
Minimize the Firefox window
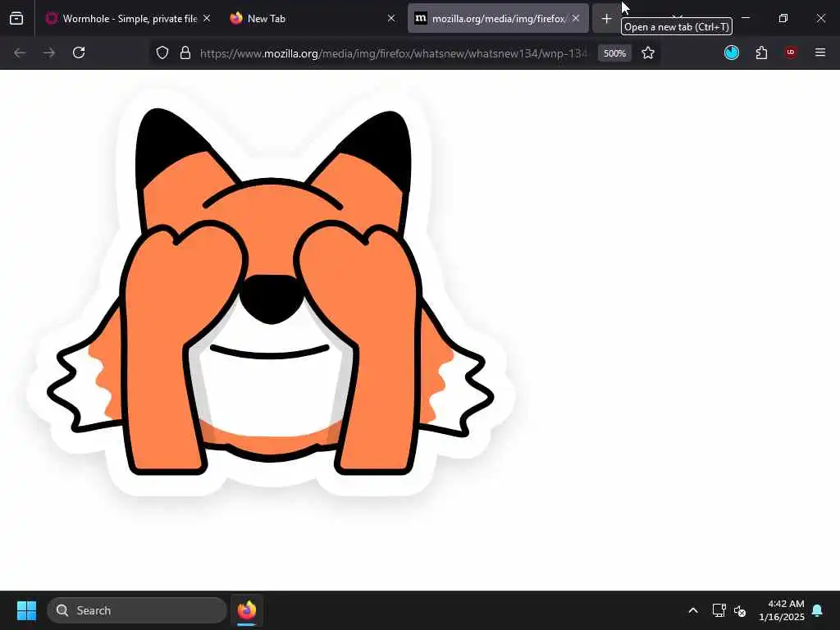click(x=746, y=18)
